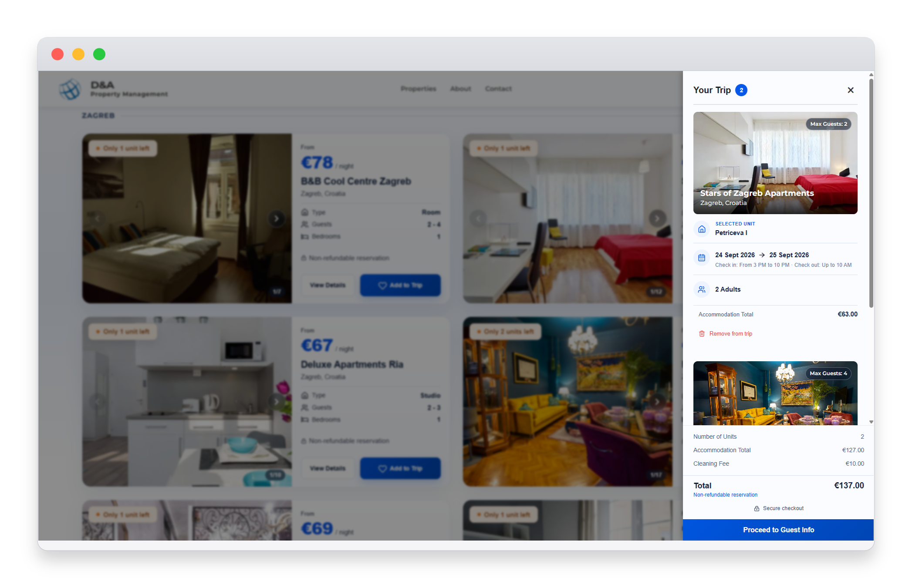Click the heart icon in Ria's Add to Trip
912x588 pixels.
382,468
